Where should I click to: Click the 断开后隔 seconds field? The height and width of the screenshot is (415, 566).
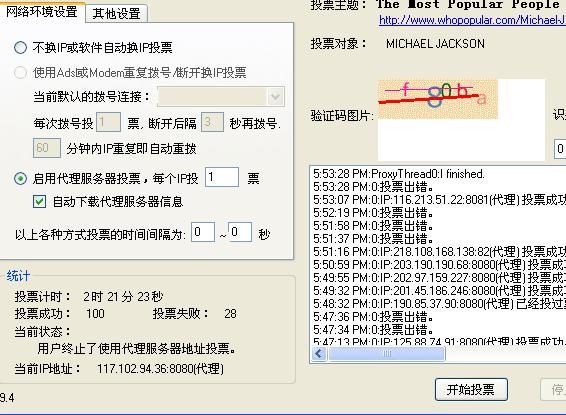(x=212, y=122)
